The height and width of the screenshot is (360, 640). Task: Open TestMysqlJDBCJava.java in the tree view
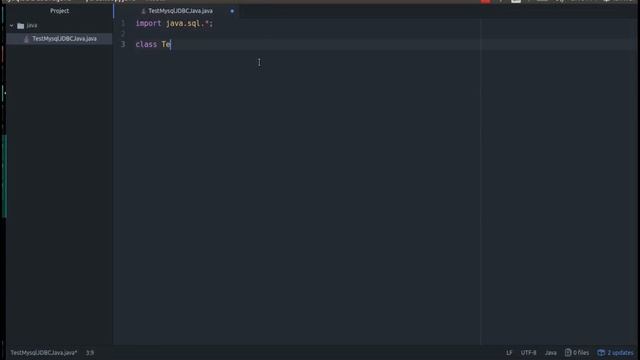tap(64, 39)
